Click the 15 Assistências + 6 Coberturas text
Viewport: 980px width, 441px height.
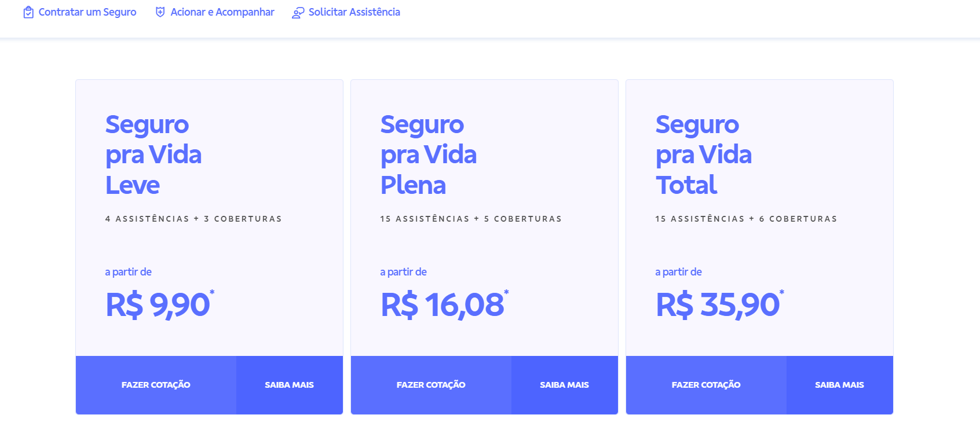tap(746, 219)
